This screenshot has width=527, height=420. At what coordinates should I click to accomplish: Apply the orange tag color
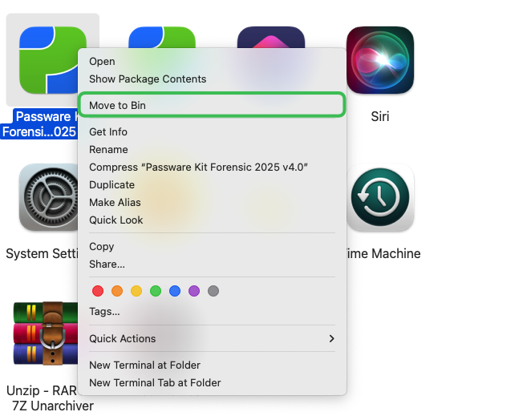pos(117,291)
